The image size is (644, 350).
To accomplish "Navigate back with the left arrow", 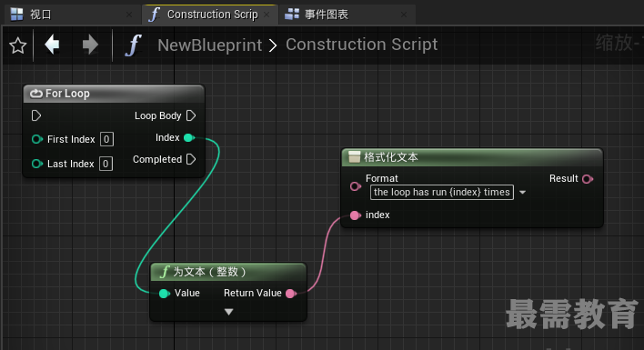I will coord(52,45).
